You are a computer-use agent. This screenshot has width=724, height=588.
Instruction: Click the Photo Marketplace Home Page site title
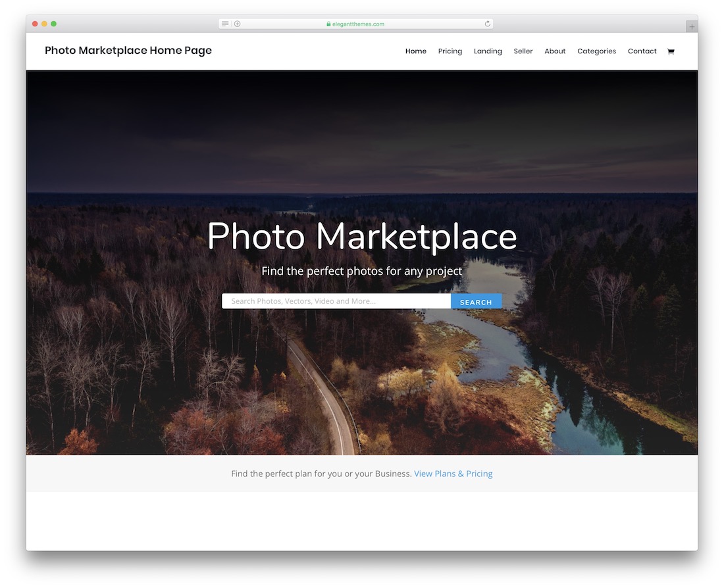tap(128, 50)
